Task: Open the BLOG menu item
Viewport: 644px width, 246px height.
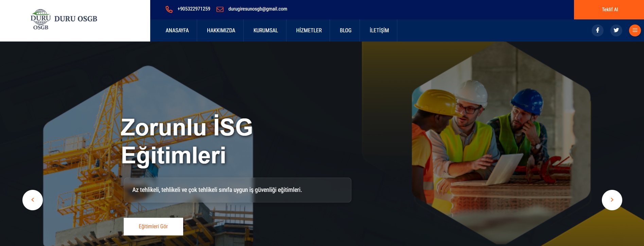Action: pos(345,31)
